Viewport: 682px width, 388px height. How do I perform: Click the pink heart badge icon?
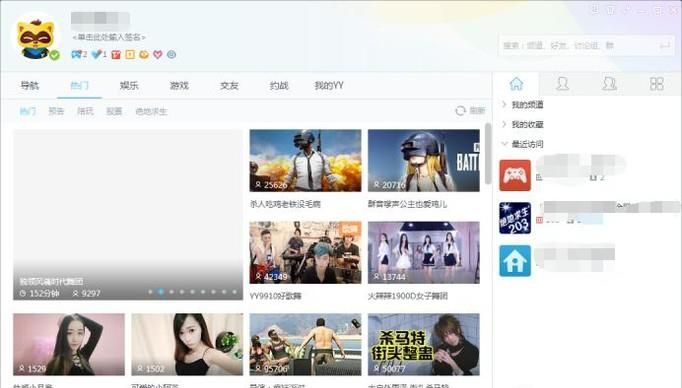pyautogui.click(x=157, y=54)
